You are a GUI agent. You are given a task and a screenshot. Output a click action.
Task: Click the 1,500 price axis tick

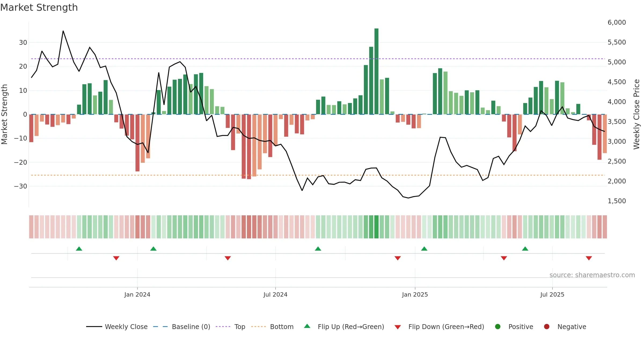(x=617, y=201)
